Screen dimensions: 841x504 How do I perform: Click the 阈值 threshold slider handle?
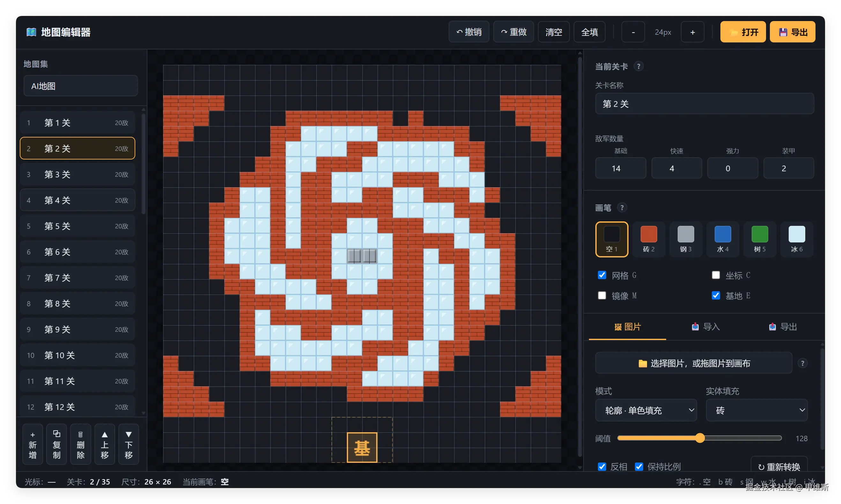click(700, 438)
